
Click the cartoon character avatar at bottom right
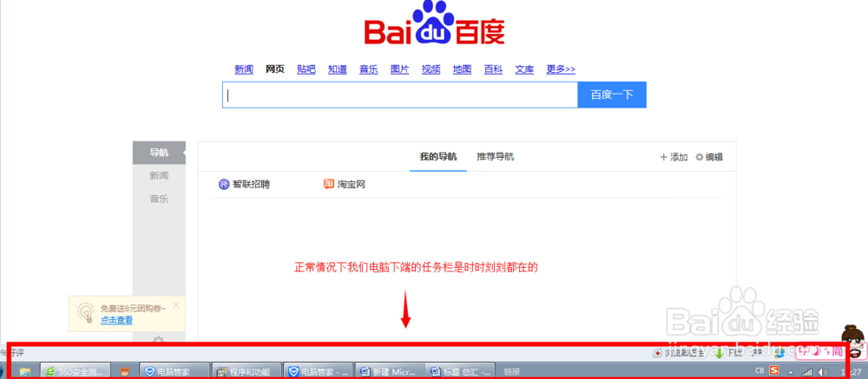[853, 343]
